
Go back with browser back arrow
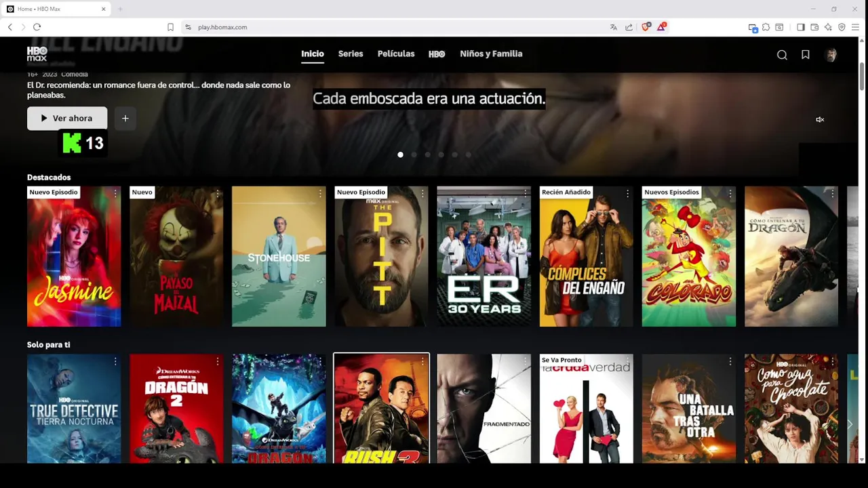tap(9, 27)
